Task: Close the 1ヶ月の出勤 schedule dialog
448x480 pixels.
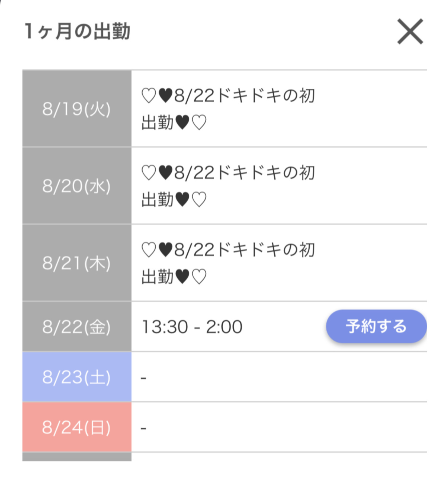Action: coord(410,31)
